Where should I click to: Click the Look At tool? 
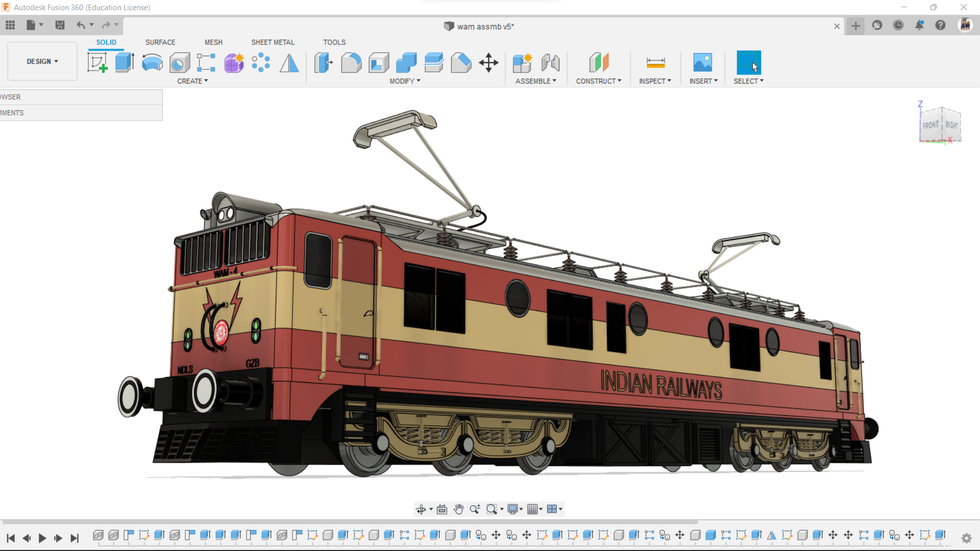click(x=442, y=509)
